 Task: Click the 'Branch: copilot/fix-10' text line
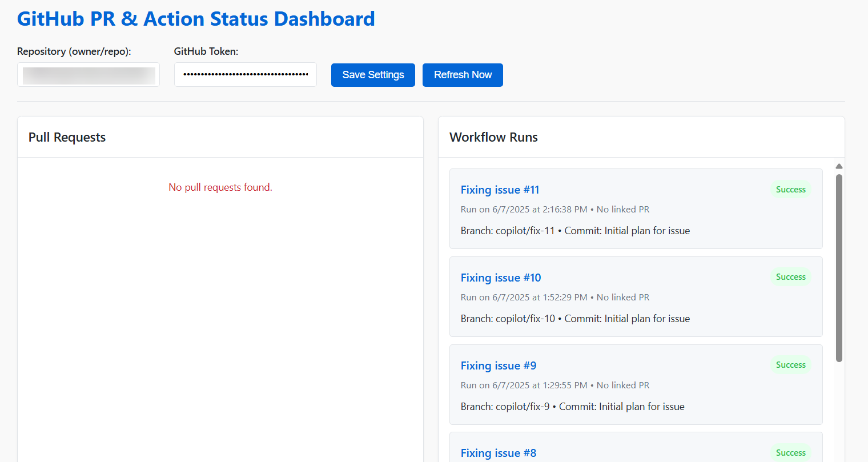575,319
